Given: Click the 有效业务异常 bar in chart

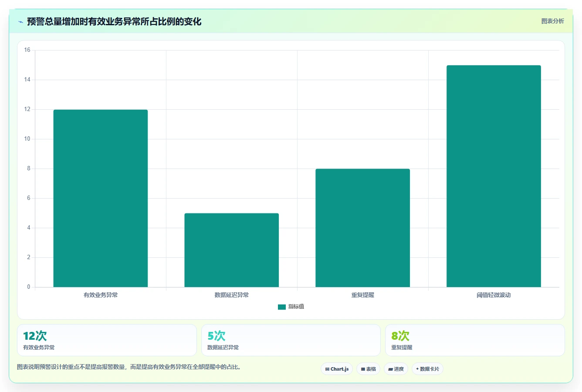Looking at the screenshot, I should [101, 198].
